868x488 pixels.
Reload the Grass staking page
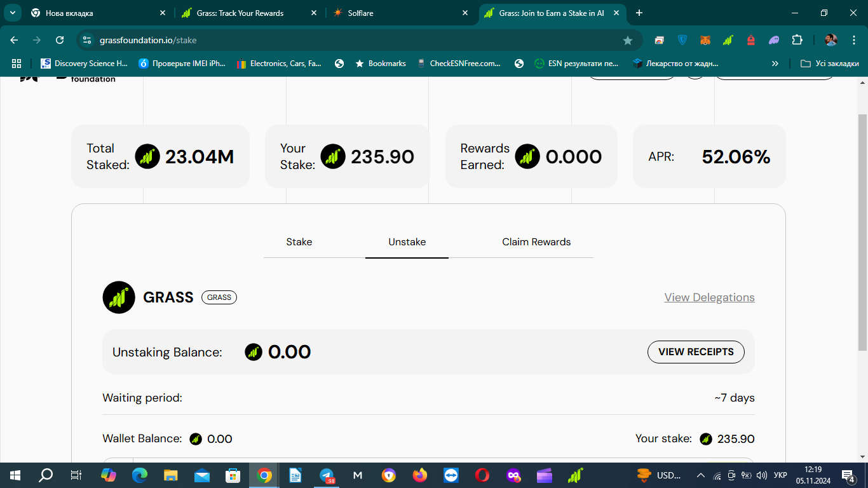(x=60, y=40)
